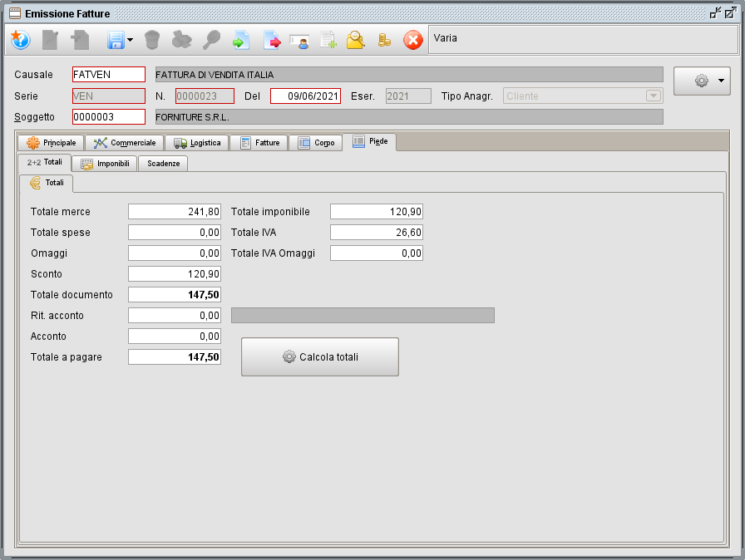Click the red arrow export icon

tap(270, 40)
